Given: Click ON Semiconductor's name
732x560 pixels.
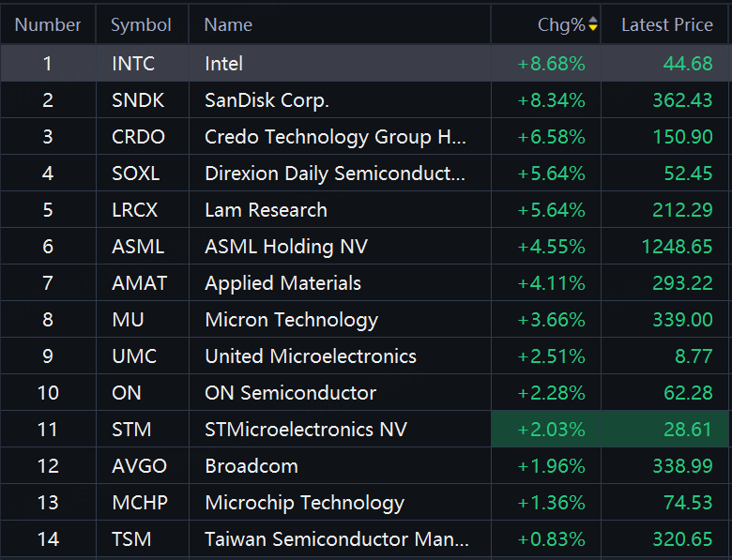Looking at the screenshot, I should pyautogui.click(x=290, y=393).
